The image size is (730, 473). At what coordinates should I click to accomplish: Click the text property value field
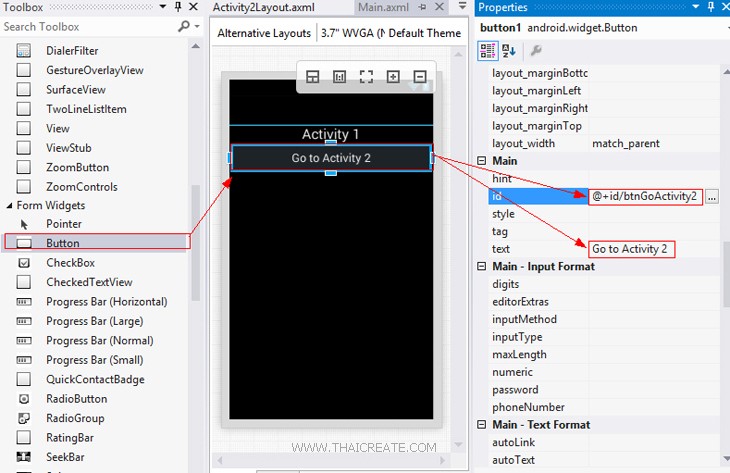[630, 249]
